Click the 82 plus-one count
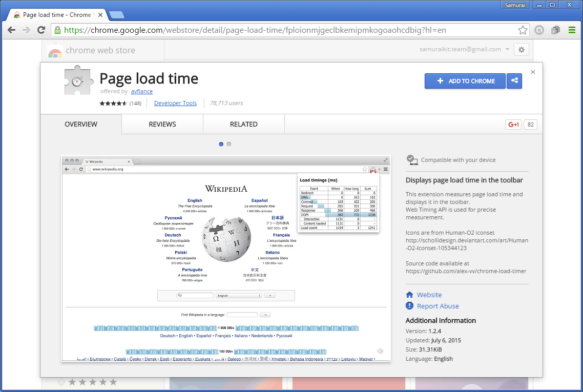 pyautogui.click(x=530, y=125)
